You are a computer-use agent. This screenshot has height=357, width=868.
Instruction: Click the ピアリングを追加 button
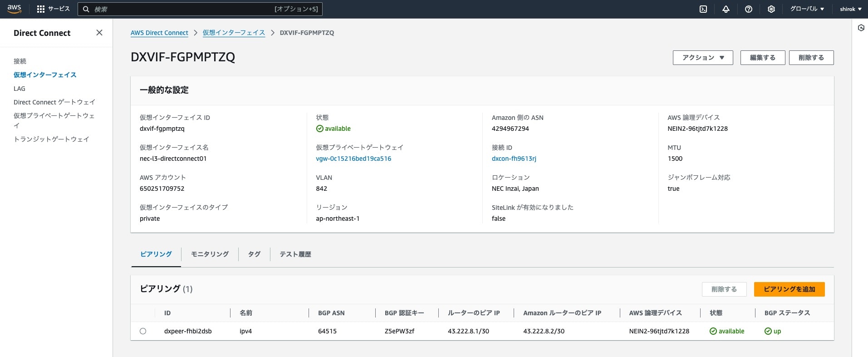(x=790, y=289)
